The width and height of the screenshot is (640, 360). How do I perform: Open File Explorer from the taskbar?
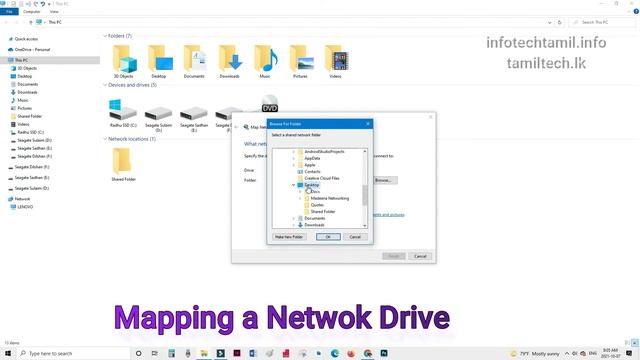click(x=204, y=353)
